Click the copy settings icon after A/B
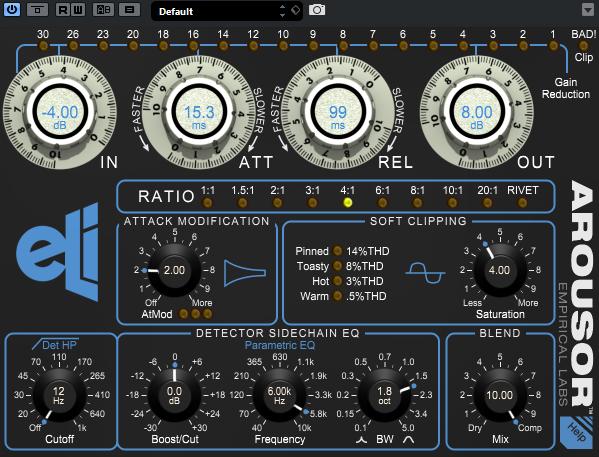Screen dimensions: 599x457 130,10
